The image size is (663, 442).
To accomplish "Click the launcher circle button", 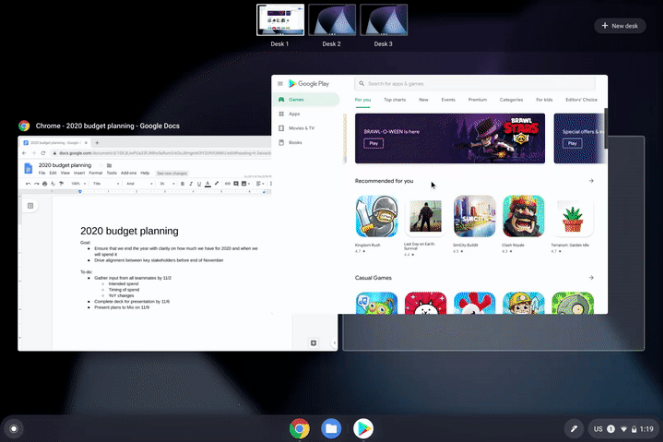I will 13,428.
